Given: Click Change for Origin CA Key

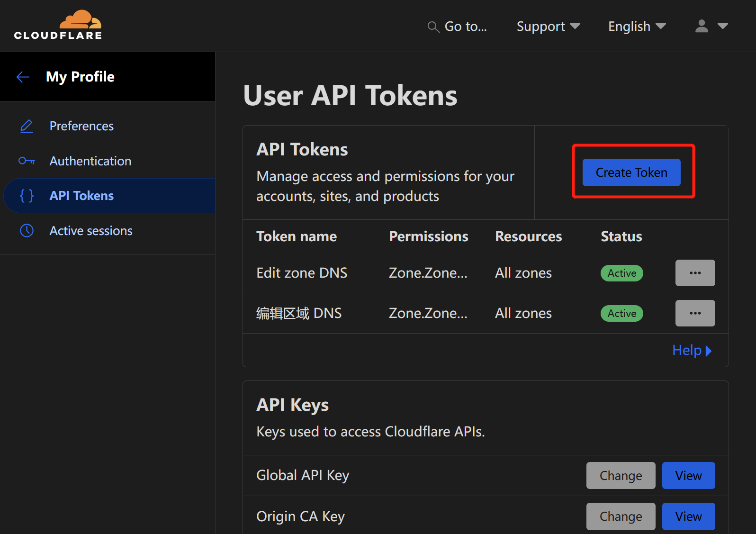Looking at the screenshot, I should [621, 516].
